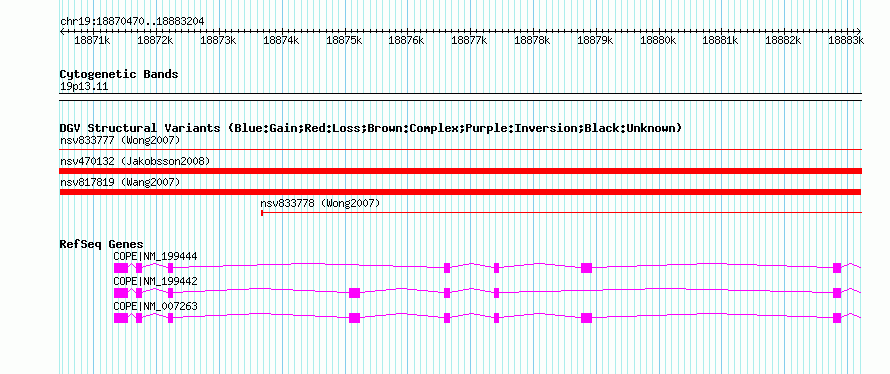Open the Cytogenetic Bands track title
Image resolution: width=890 pixels, height=374 pixels.
click(x=119, y=74)
